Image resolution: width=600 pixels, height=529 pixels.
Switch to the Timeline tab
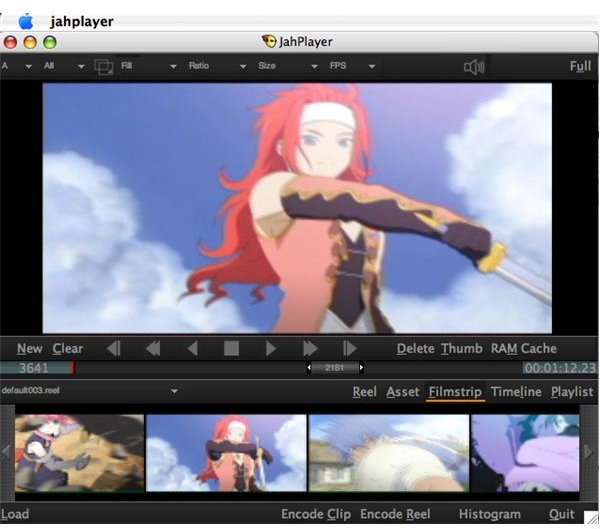[x=516, y=392]
